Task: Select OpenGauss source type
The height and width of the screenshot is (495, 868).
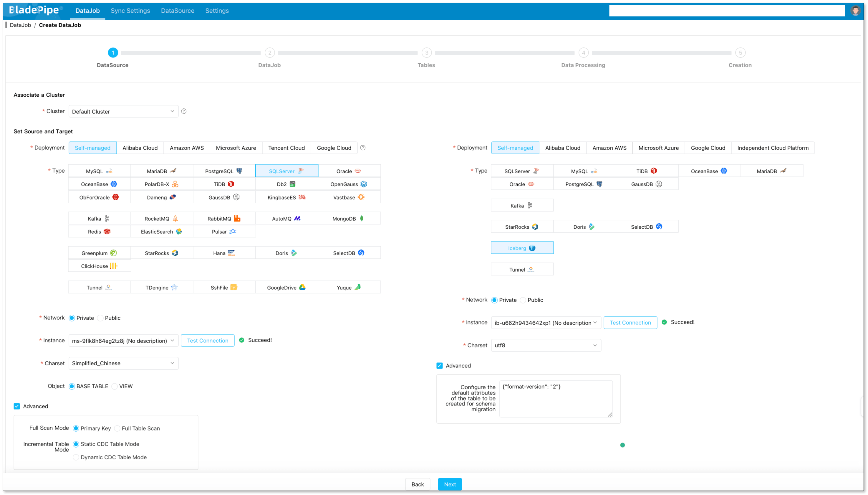Action: point(349,184)
